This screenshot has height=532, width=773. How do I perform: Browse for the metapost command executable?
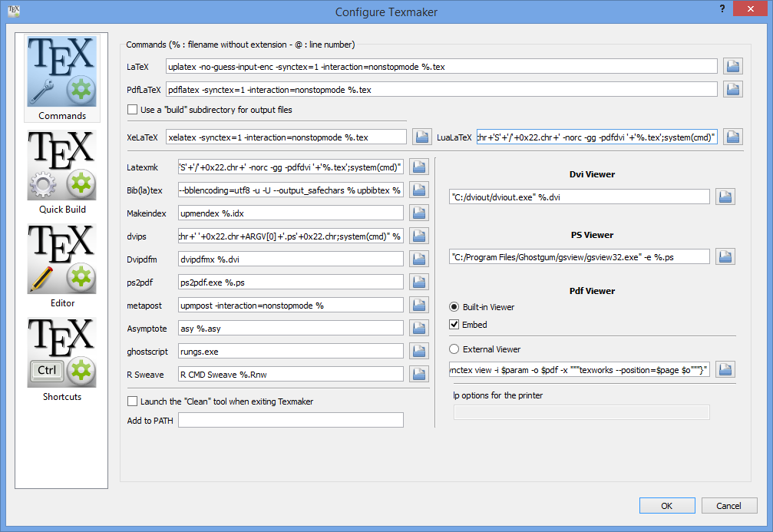point(419,306)
